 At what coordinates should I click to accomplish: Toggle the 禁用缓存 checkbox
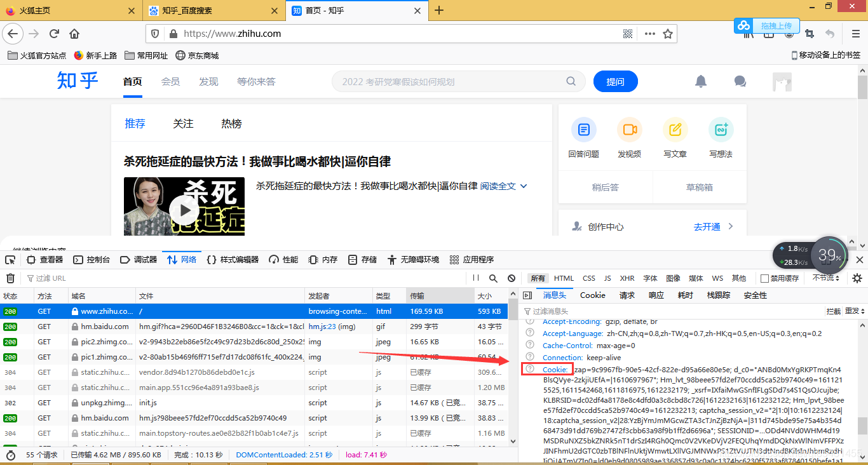765,278
